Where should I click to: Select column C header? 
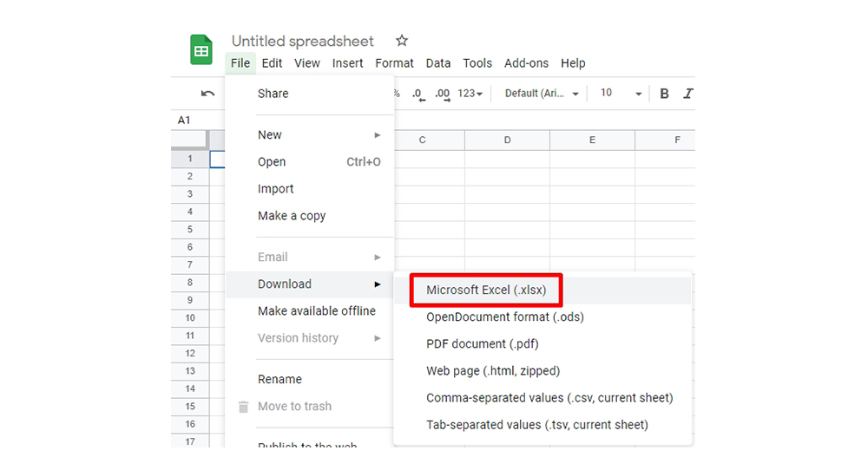click(x=429, y=140)
